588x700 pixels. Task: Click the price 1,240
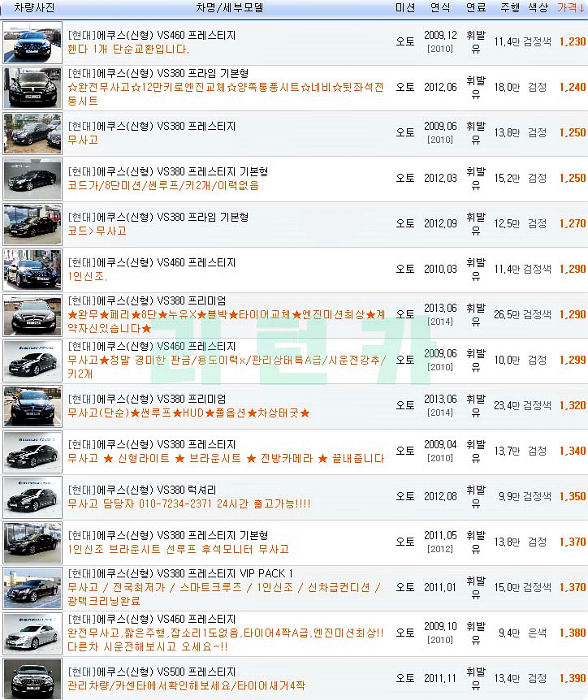point(573,87)
